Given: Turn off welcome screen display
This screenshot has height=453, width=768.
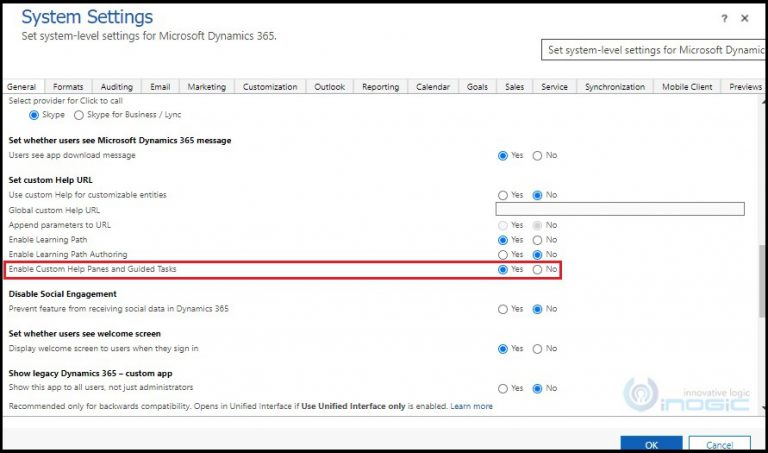Looking at the screenshot, I should point(538,349).
